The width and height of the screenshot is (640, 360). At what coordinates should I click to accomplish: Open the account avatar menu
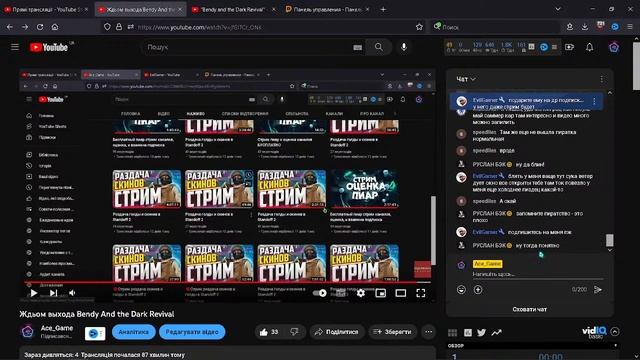[614, 47]
